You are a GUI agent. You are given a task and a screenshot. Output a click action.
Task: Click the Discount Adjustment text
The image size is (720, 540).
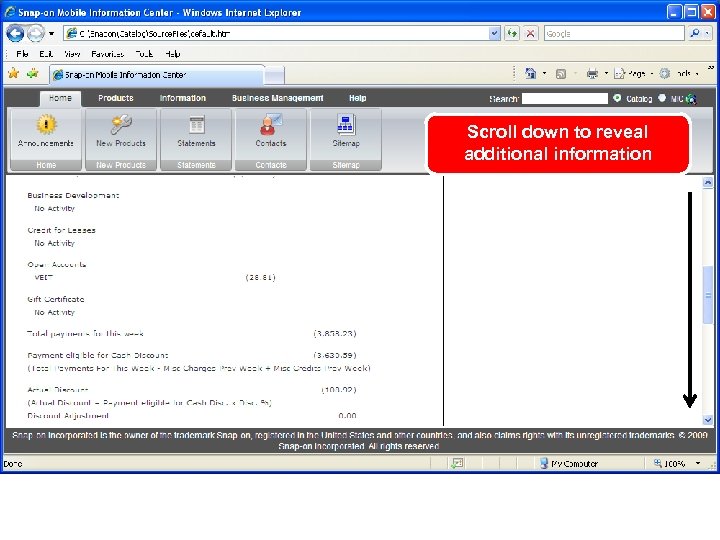[x=68, y=416]
